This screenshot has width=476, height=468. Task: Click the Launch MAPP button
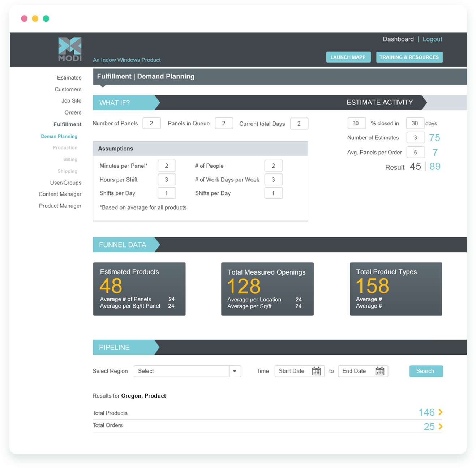tap(348, 57)
